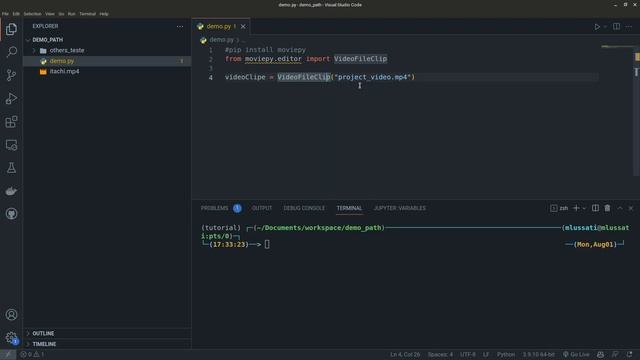
Task: Close the terminal panel
Action: [x=631, y=208]
